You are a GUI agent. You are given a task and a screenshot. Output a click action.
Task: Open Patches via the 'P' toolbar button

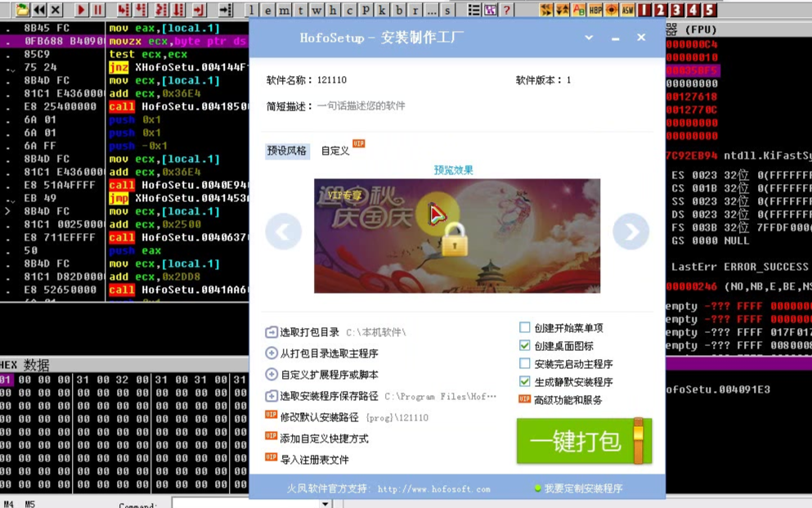(366, 9)
